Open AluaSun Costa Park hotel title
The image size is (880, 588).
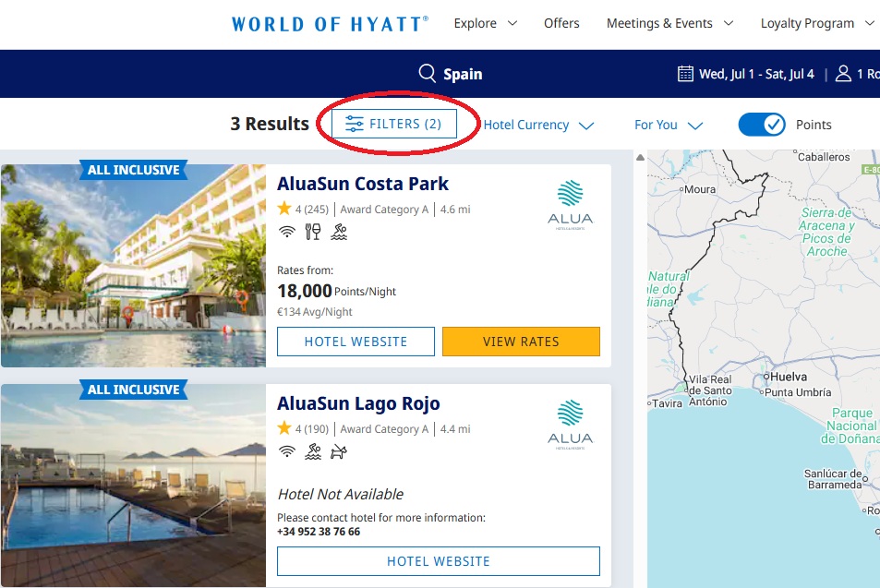[363, 184]
